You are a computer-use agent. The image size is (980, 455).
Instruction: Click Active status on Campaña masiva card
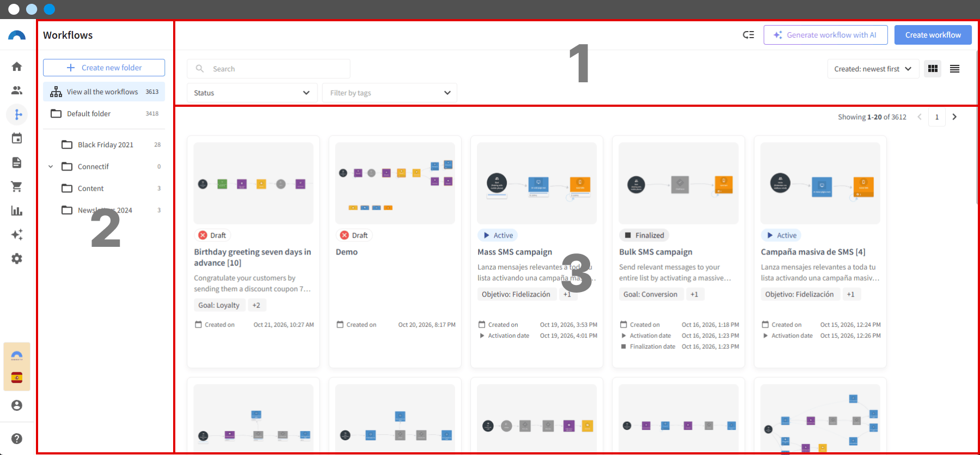click(x=781, y=235)
